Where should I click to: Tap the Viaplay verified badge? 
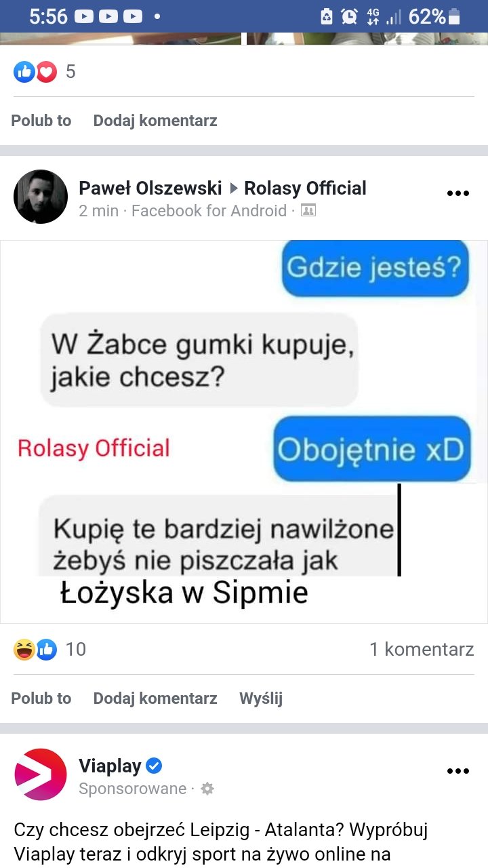tap(155, 766)
